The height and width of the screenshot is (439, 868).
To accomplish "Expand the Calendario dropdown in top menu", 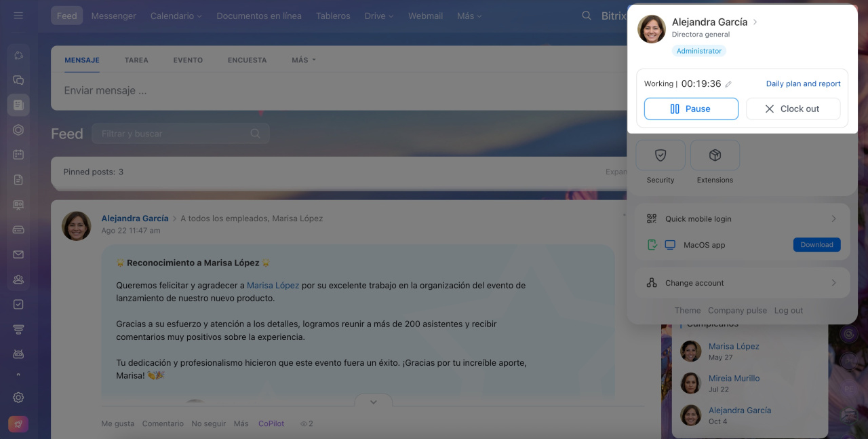I will click(176, 16).
